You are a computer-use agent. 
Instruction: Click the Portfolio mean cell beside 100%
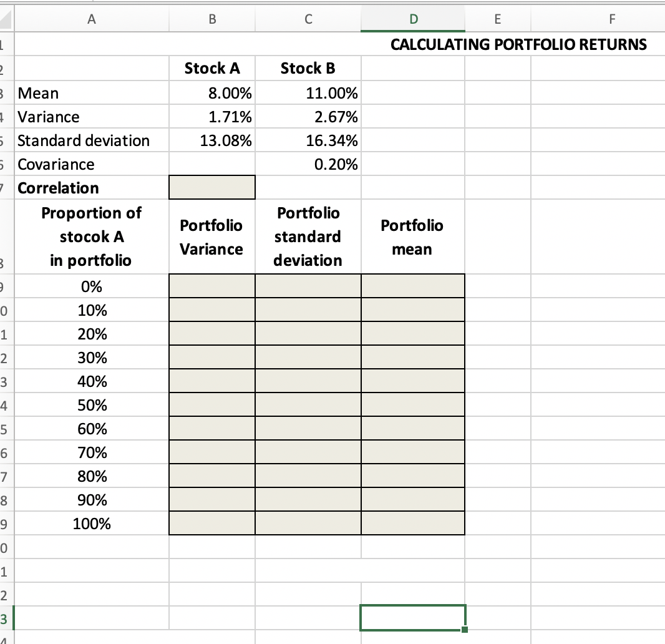[x=413, y=524]
